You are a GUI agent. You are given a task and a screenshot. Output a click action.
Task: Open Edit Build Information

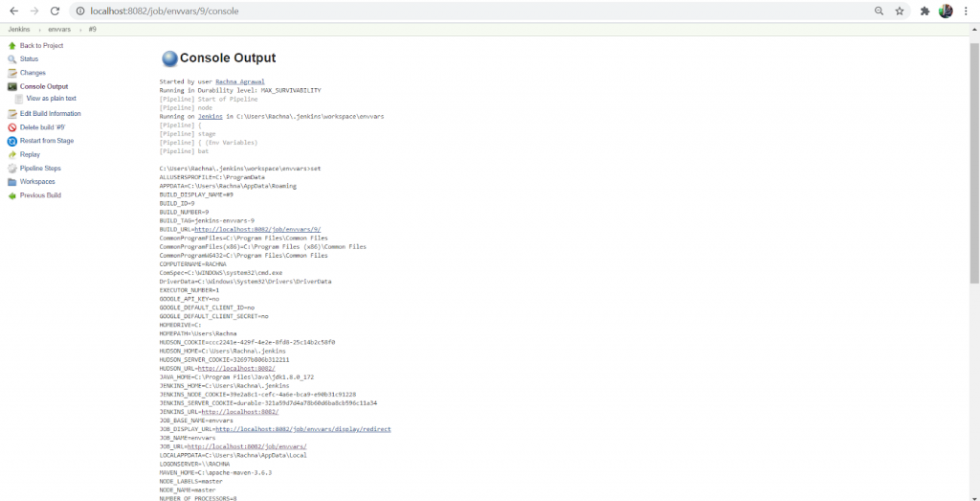[50, 113]
